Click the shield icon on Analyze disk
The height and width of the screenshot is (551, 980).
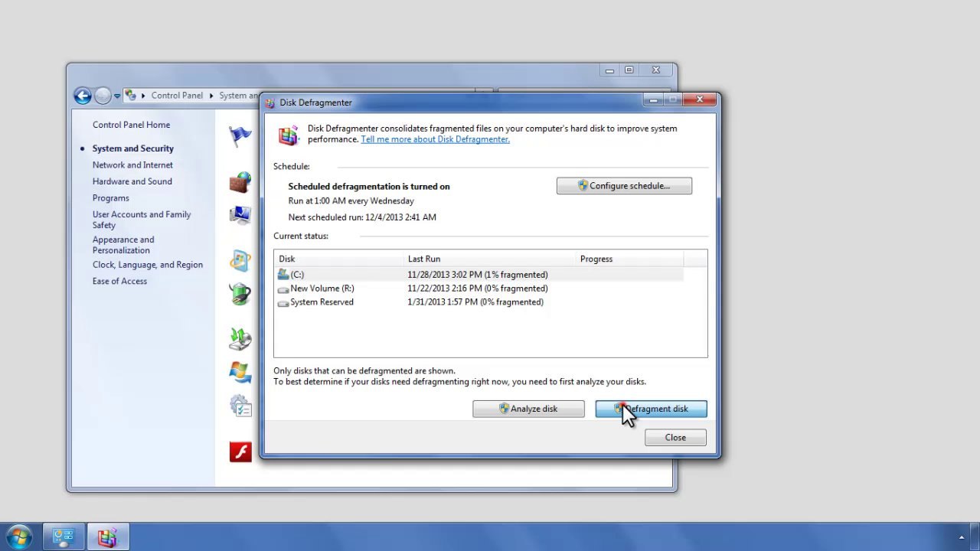(504, 409)
